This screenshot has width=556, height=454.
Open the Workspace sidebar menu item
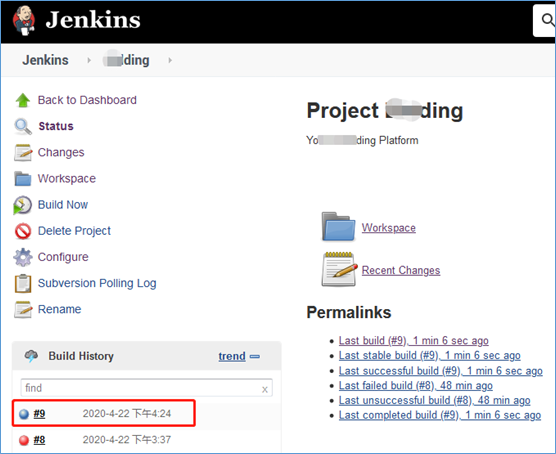coord(67,178)
